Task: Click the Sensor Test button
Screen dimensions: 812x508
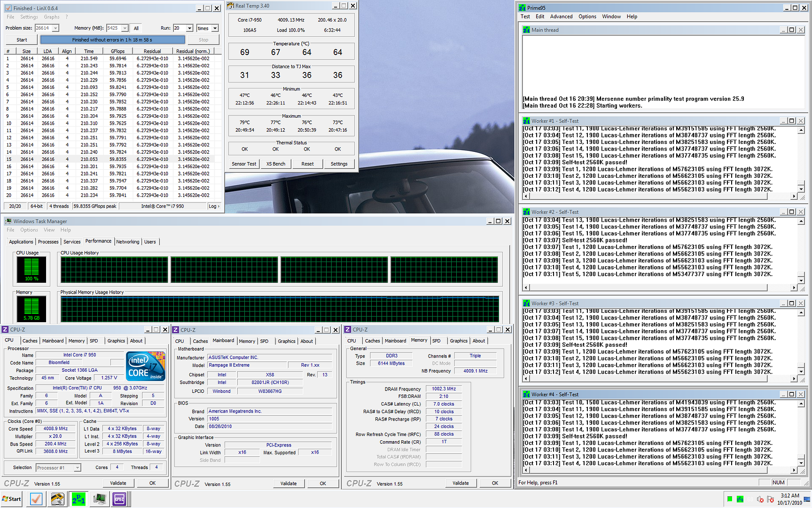Action: 244,164
